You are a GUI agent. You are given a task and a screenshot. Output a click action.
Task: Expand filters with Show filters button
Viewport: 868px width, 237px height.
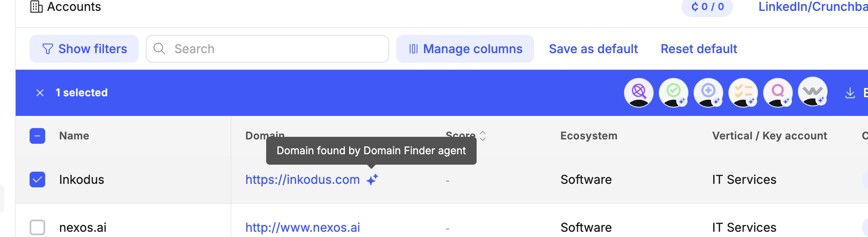click(84, 49)
